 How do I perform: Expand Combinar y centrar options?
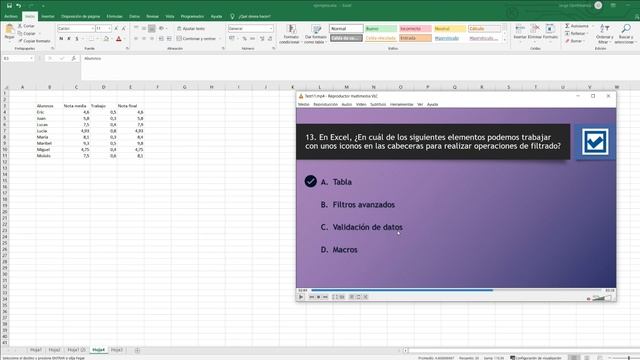pos(220,39)
